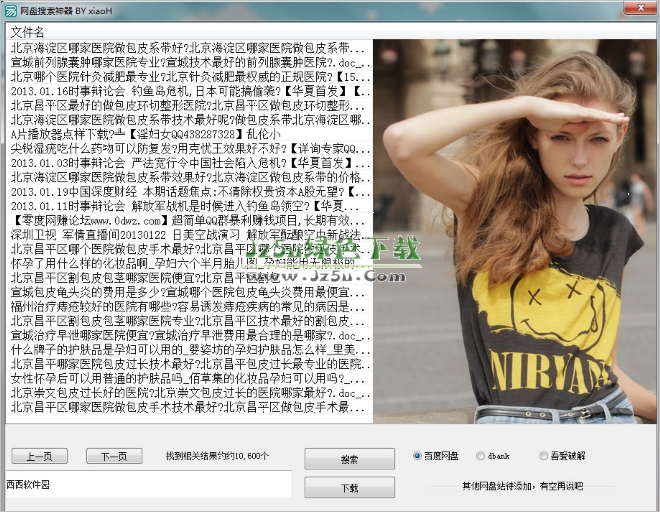Select row 宣城治疗早泄哪家医院便宜

[x=189, y=336]
